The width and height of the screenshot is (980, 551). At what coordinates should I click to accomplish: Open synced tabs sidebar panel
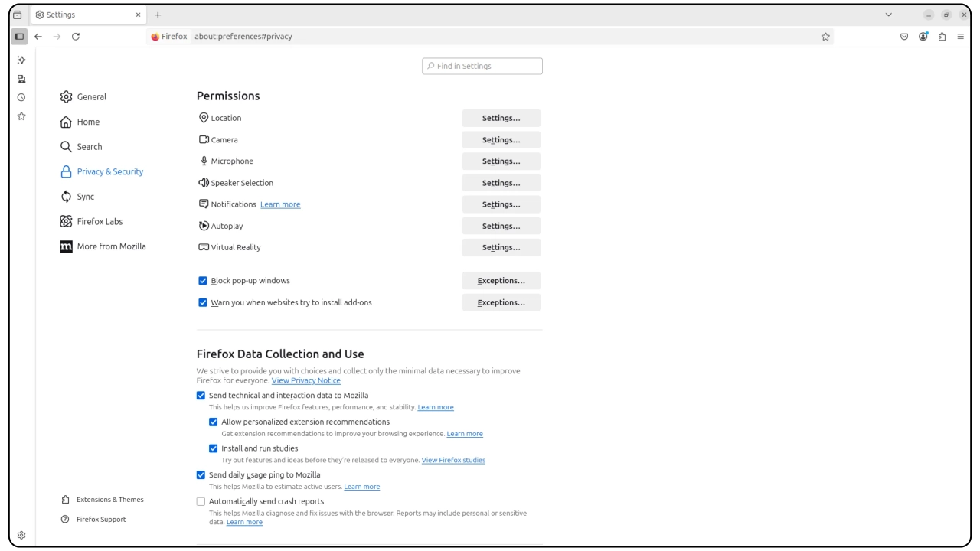point(21,79)
